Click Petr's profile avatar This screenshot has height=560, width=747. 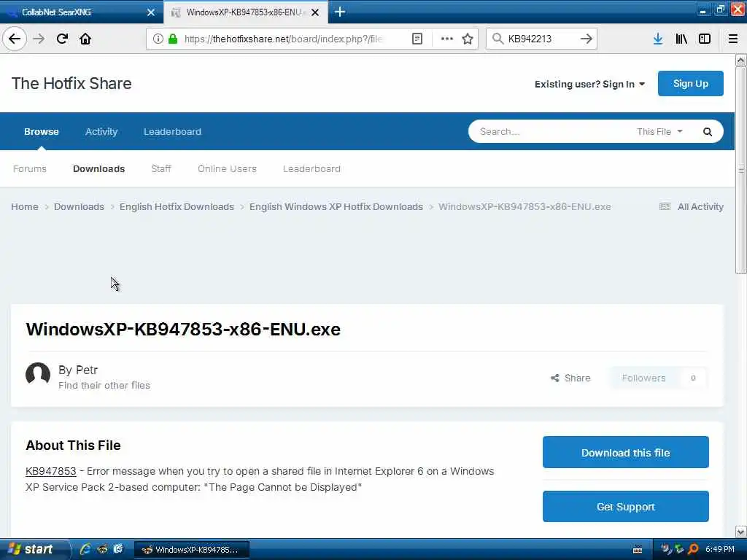(x=38, y=374)
